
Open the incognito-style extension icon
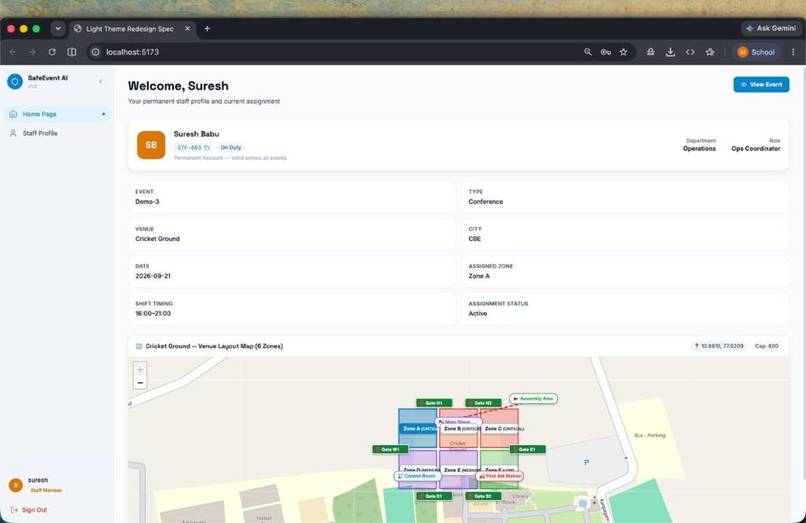tap(651, 52)
